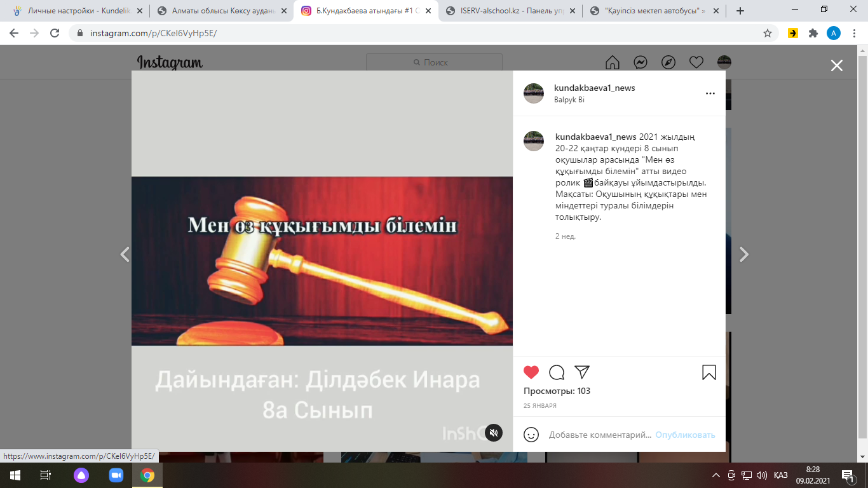This screenshot has height=488, width=868.
Task: Open Explore compass icon
Action: click(668, 62)
